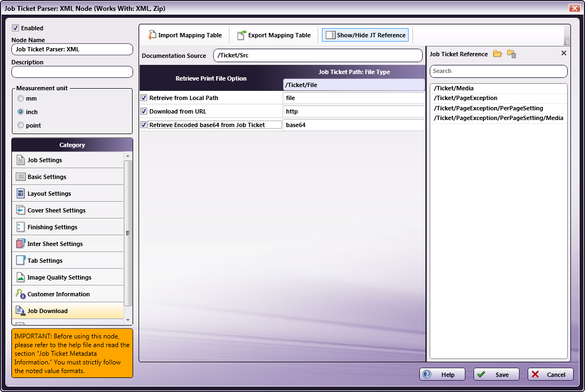Click the clear job ticket reference folder icon
The image size is (585, 392).
511,54
